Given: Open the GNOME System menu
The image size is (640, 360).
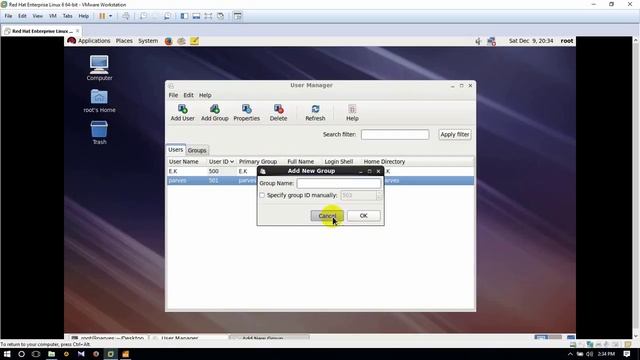Looking at the screenshot, I should [148, 41].
